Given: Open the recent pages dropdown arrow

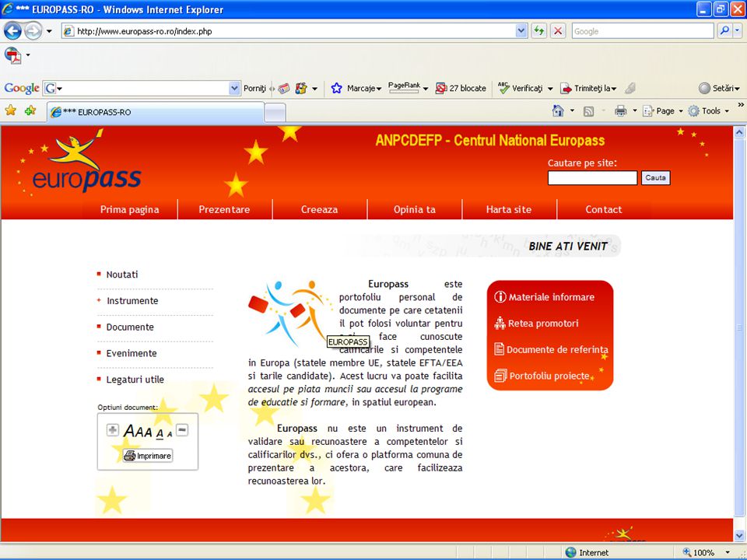Looking at the screenshot, I should pyautogui.click(x=49, y=31).
